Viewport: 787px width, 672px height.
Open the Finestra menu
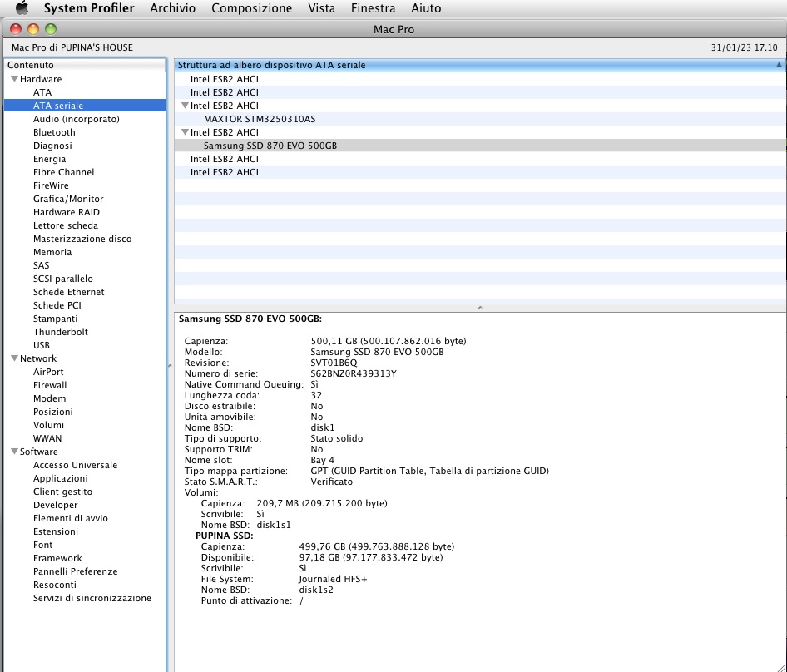pyautogui.click(x=373, y=8)
